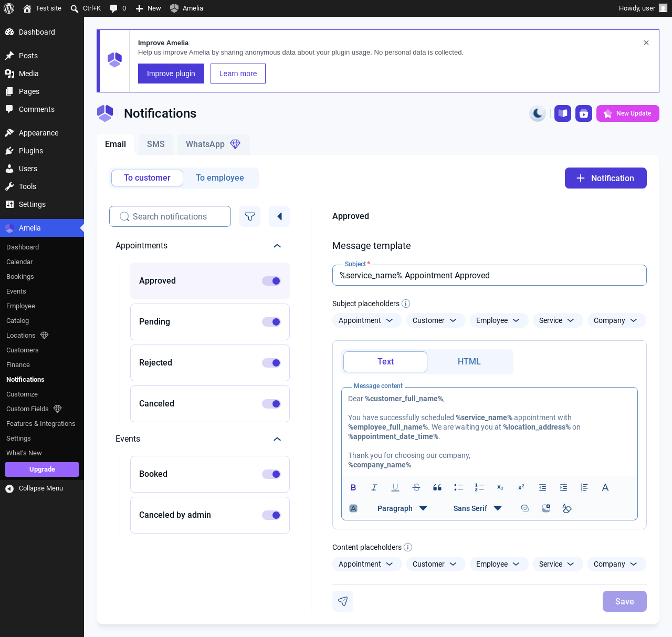
Task: Toggle the Booked event notification
Action: point(271,474)
